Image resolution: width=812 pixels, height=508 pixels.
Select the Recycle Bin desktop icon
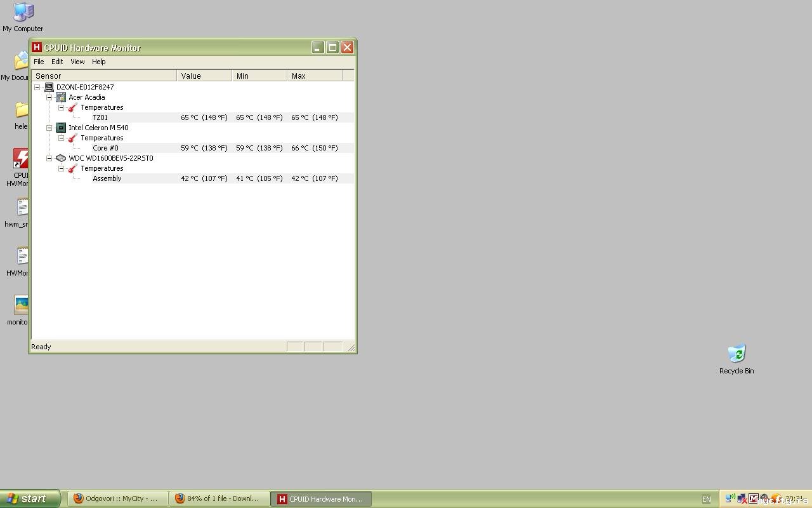point(737,359)
